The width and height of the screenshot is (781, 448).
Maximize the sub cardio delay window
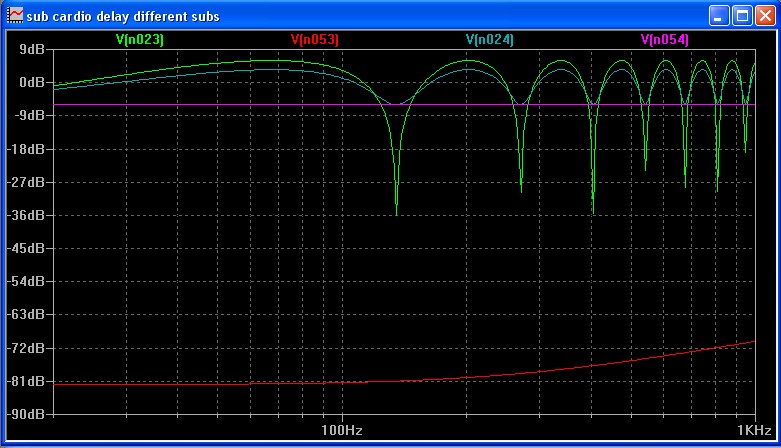(x=742, y=16)
